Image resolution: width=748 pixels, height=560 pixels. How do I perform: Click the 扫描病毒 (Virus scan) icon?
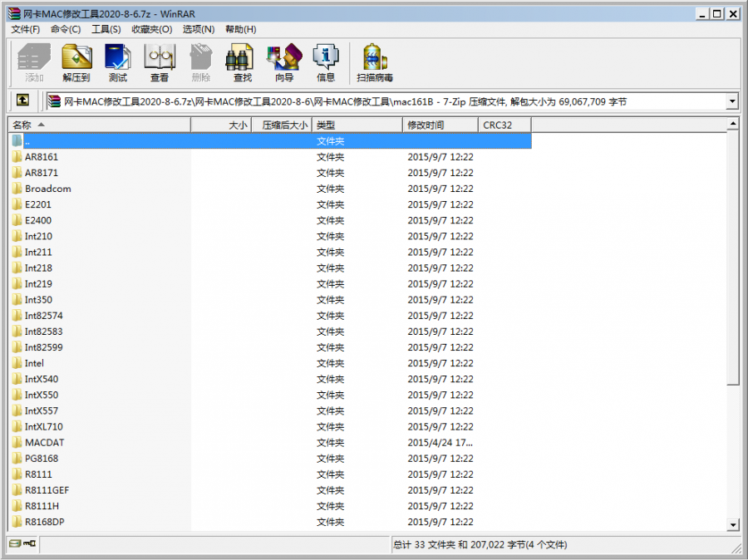click(375, 62)
